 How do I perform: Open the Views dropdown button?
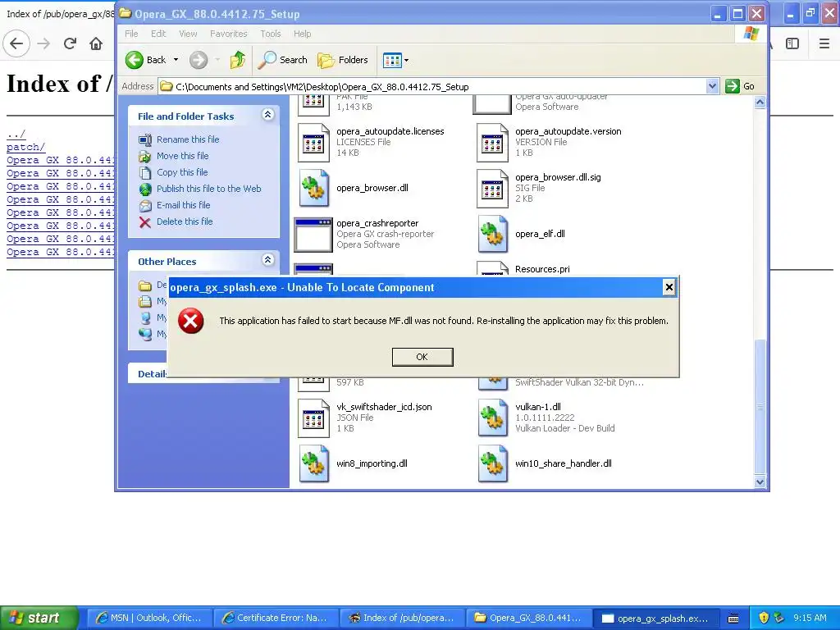click(395, 60)
